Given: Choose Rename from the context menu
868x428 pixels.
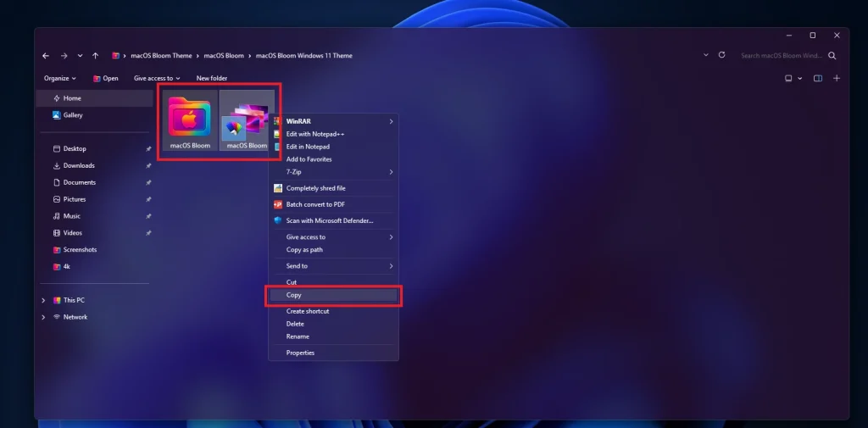Looking at the screenshot, I should coord(333,336).
